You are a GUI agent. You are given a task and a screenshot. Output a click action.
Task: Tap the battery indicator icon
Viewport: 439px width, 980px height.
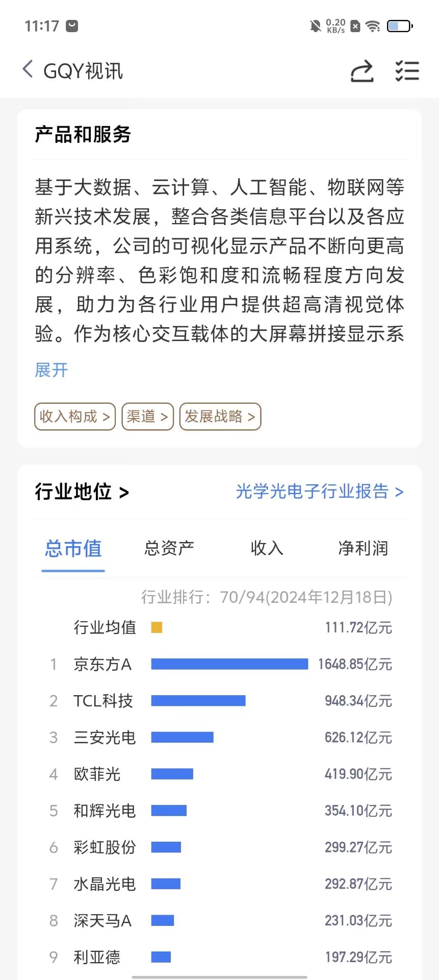click(400, 26)
